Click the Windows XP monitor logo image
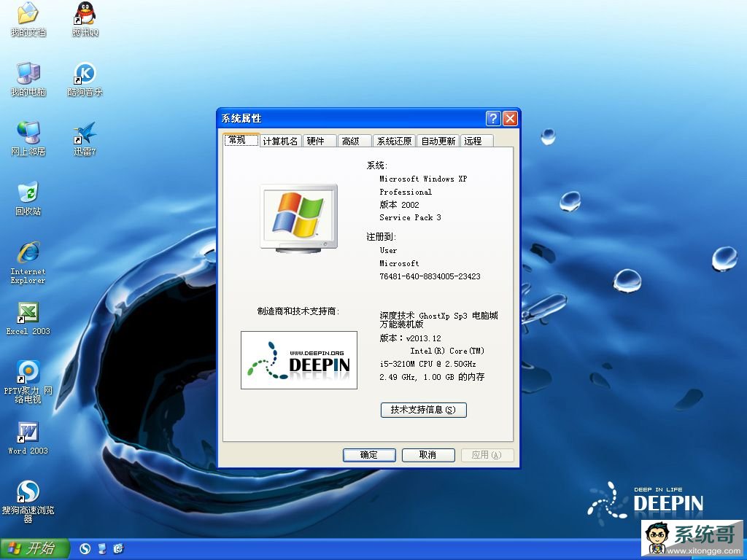 click(x=298, y=217)
